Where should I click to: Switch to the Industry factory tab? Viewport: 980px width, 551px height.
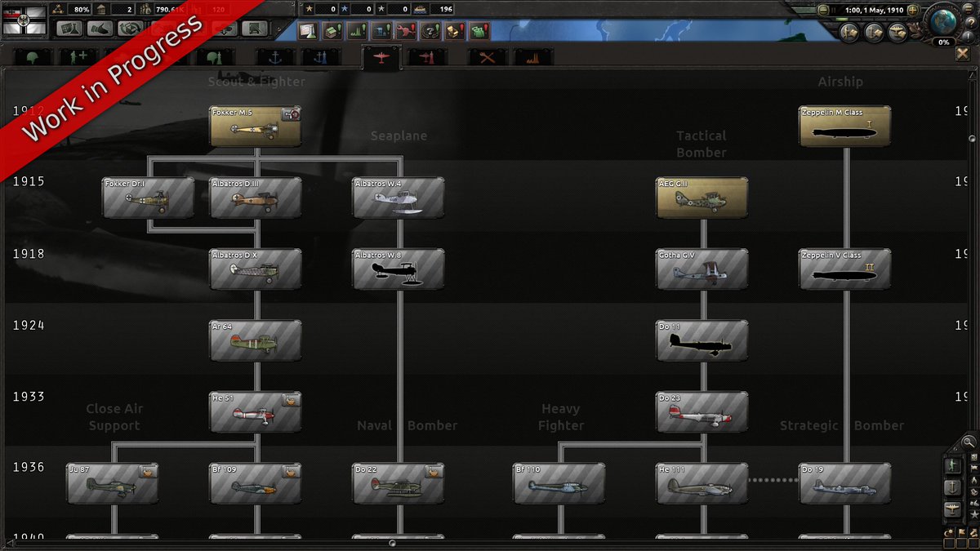tap(534, 57)
